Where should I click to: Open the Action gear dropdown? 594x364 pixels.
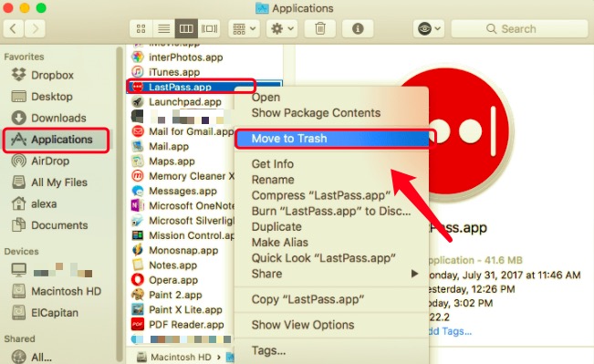[x=282, y=29]
